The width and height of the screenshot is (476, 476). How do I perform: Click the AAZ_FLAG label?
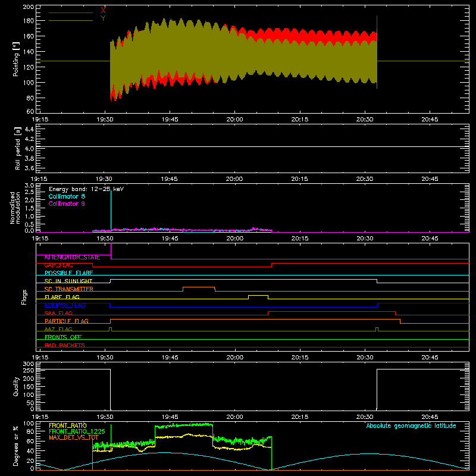pos(58,329)
